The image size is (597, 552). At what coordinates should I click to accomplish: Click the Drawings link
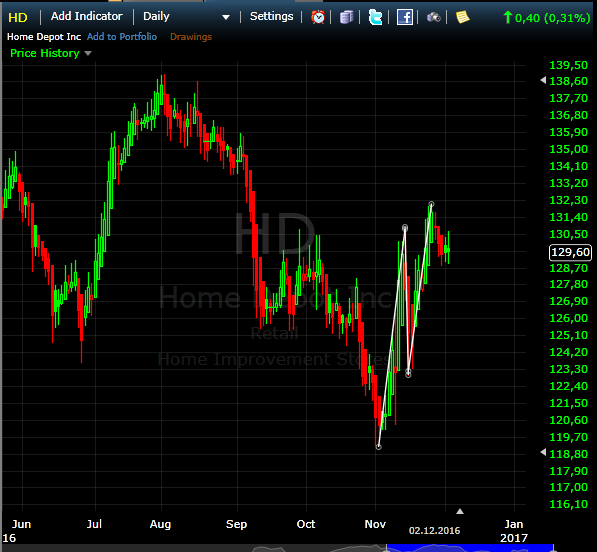tap(191, 37)
